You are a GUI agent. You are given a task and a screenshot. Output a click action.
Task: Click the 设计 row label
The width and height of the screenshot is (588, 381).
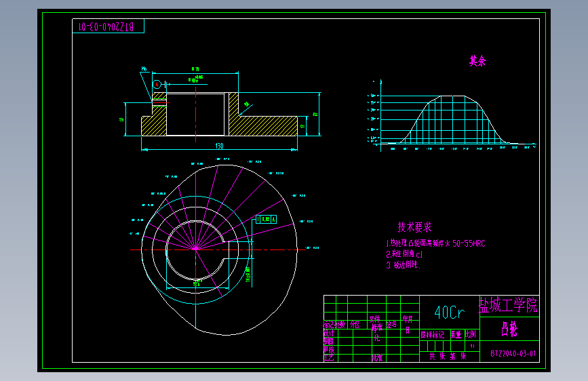click(329, 333)
